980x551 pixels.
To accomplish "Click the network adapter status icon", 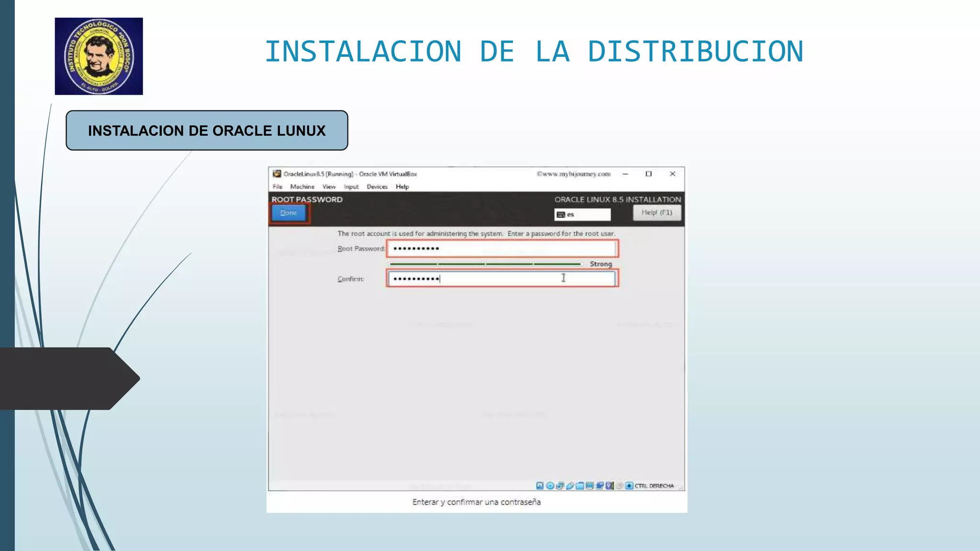I will pyautogui.click(x=560, y=486).
